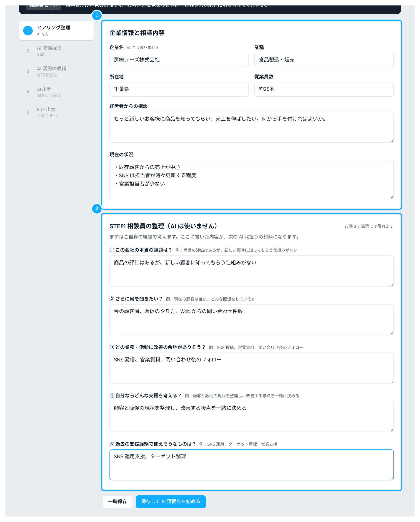Click the STEP1 相談員の整理 heading
The image size is (420, 522).
click(x=163, y=226)
